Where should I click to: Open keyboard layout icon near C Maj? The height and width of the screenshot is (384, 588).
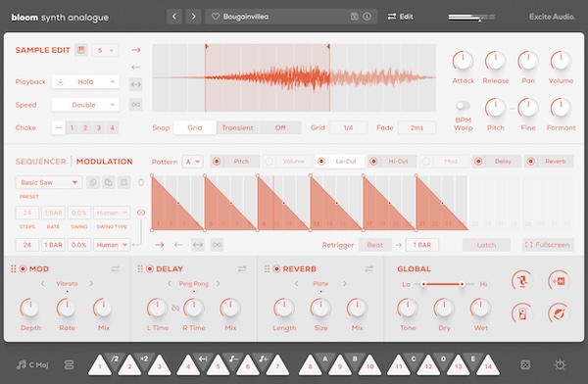coord(70,364)
